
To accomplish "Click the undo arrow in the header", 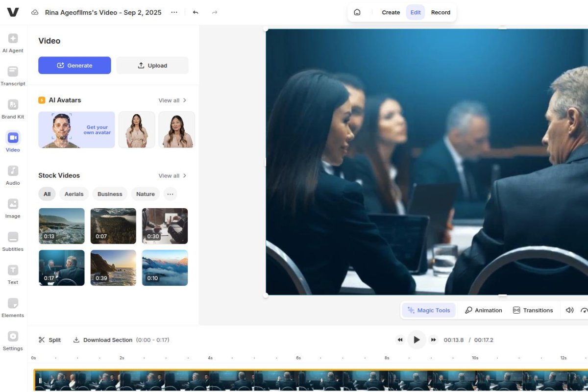I will pyautogui.click(x=196, y=12).
